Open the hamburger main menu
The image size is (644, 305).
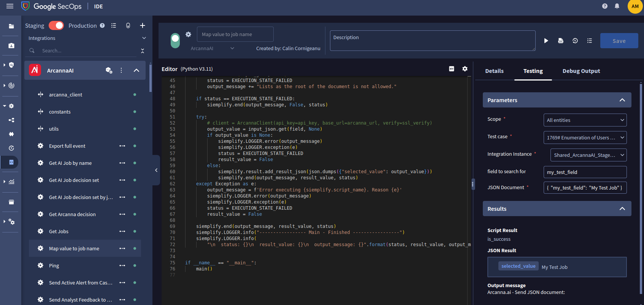[10, 6]
